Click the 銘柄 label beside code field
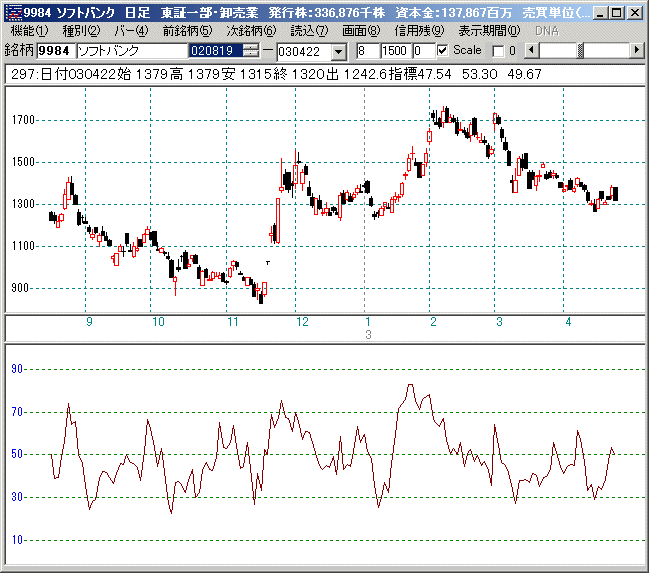Screen dimensions: 649x573 click(19, 51)
